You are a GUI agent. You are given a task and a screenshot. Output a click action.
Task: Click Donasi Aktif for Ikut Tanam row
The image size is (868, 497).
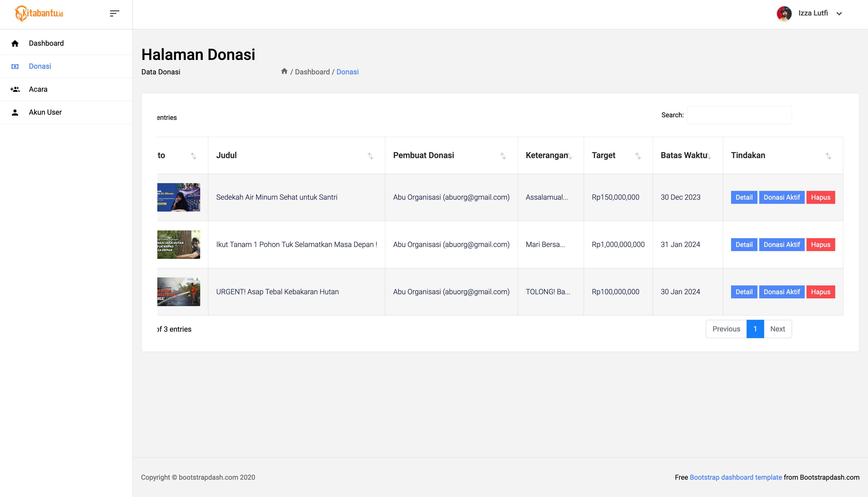point(781,244)
